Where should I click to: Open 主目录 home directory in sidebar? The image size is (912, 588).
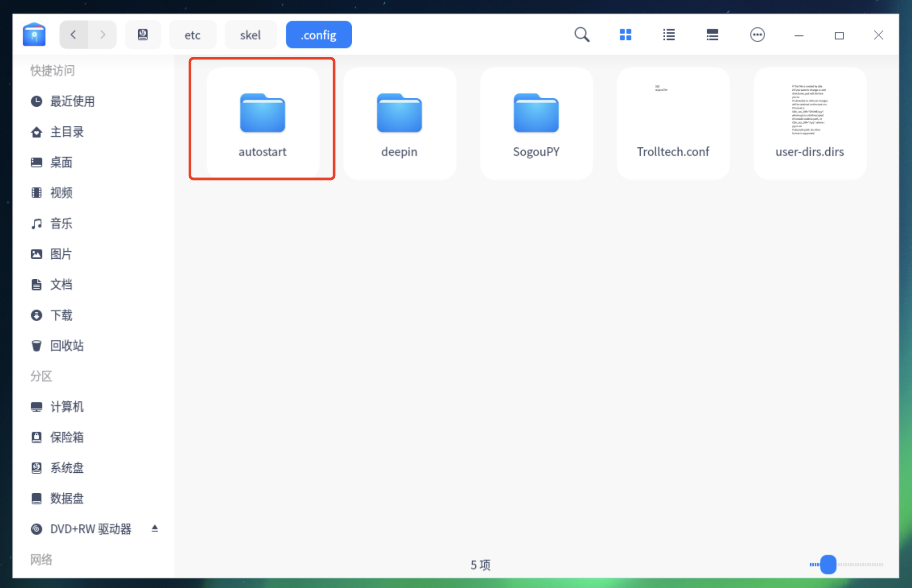(x=94, y=132)
